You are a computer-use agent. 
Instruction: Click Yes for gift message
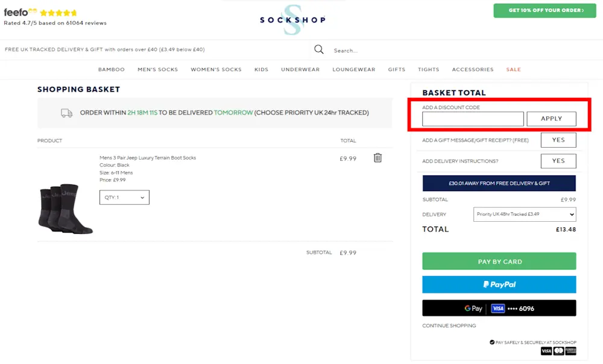pos(558,140)
